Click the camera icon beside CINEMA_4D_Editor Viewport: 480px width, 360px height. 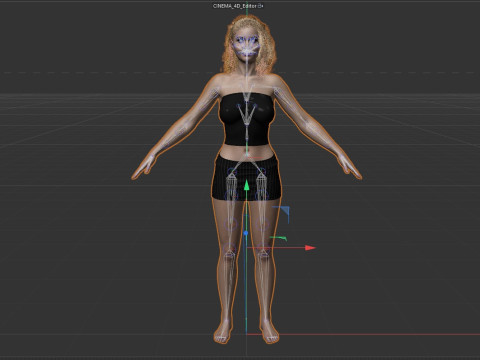click(261, 6)
